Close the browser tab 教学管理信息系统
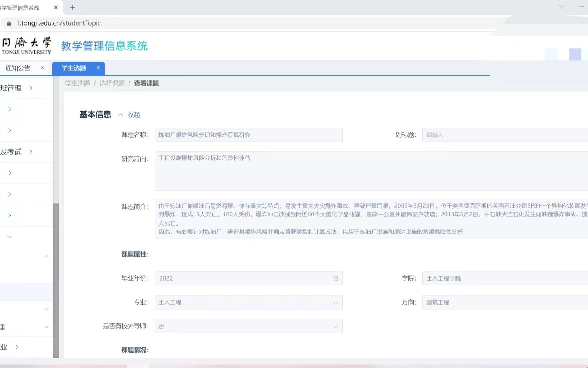This screenshot has width=588, height=368. tap(56, 7)
